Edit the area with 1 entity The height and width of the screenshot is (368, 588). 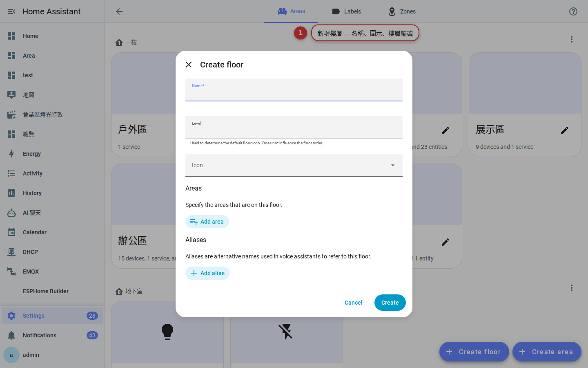(x=445, y=242)
